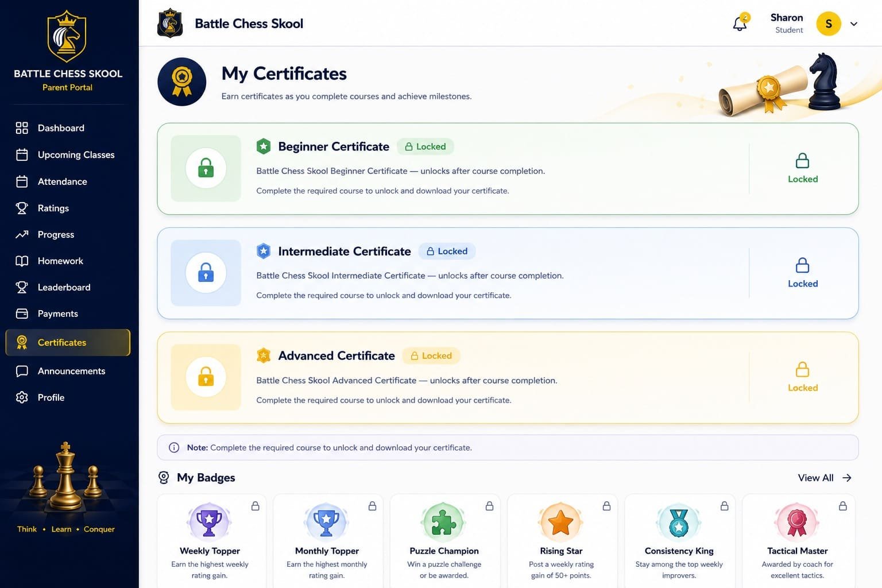Click the blue lock thumbnail for Intermediate Certificate

(206, 273)
